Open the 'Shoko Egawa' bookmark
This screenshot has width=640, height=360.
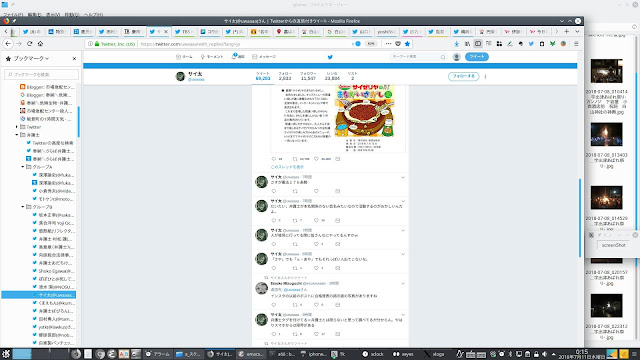pos(56,271)
